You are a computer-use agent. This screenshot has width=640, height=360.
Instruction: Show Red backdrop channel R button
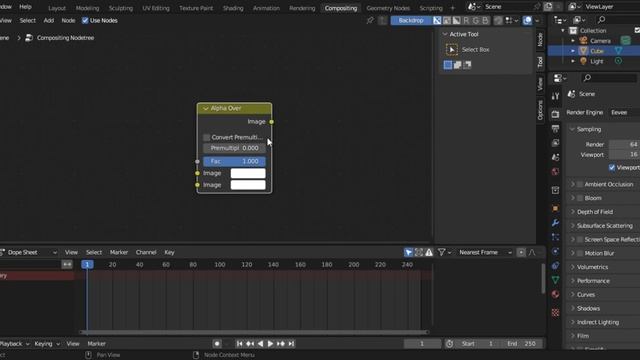point(466,20)
